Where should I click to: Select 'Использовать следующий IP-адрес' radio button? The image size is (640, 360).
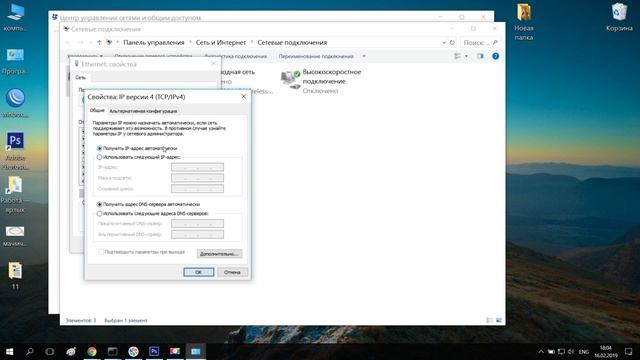[x=99, y=157]
